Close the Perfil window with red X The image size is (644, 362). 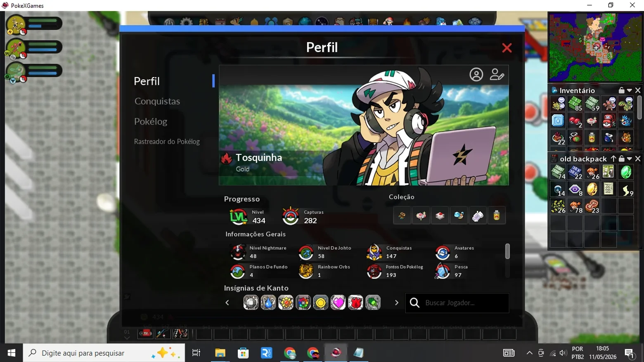pos(507,48)
